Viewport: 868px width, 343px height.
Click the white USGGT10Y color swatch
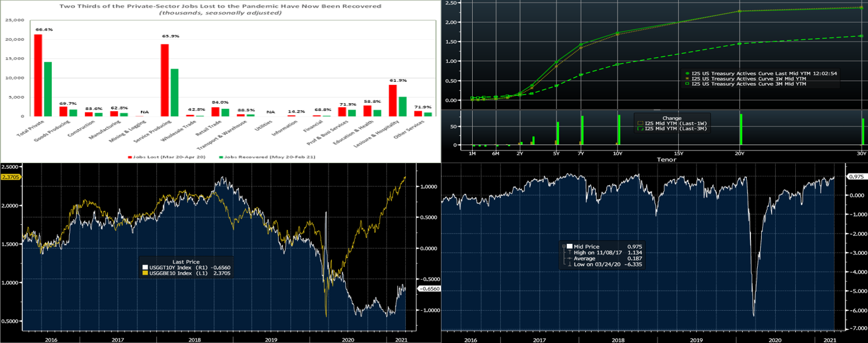pos(145,267)
